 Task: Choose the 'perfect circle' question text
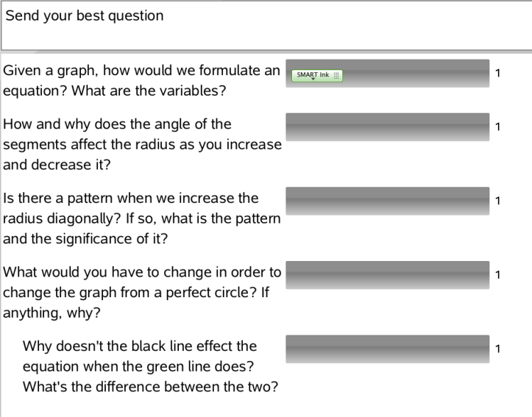tap(142, 292)
